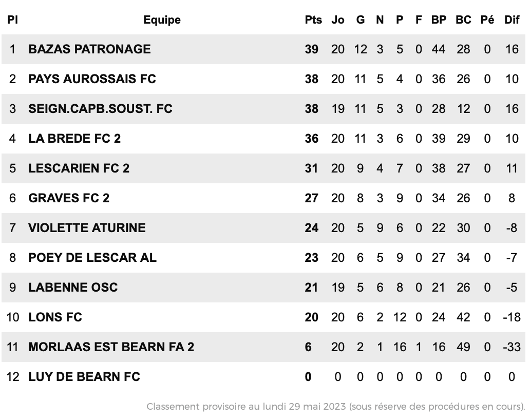Select the BP column header
Screen dimensions: 530x420
pyautogui.click(x=439, y=20)
